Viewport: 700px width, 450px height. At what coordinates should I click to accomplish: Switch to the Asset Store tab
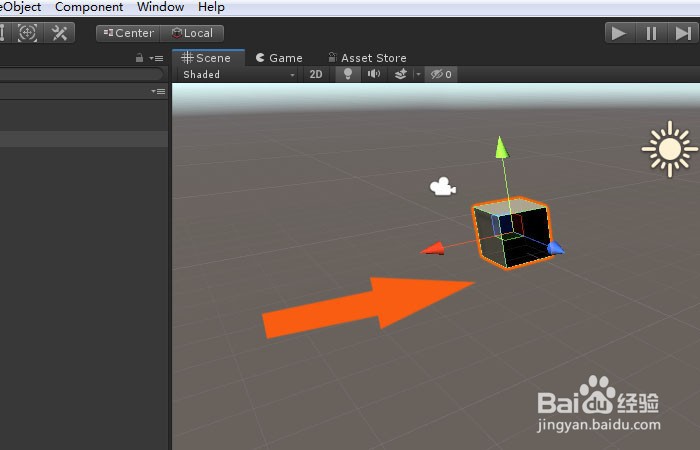coord(367,58)
